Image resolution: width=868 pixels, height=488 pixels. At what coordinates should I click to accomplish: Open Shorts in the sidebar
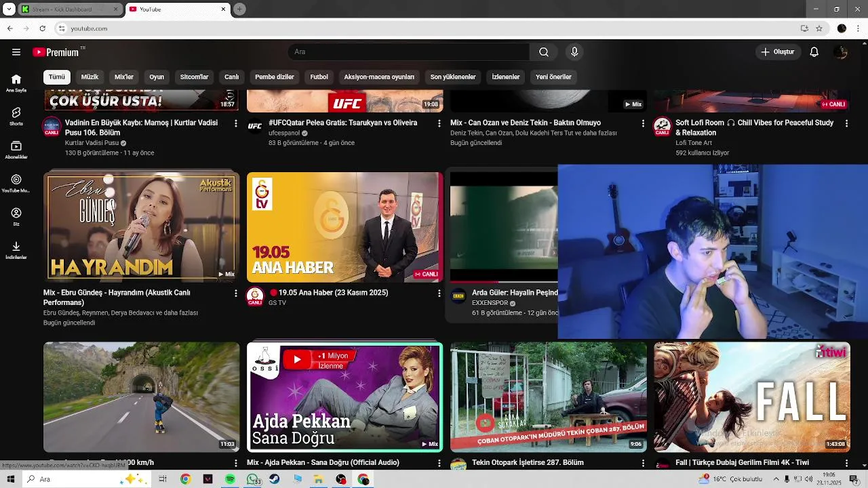[16, 117]
